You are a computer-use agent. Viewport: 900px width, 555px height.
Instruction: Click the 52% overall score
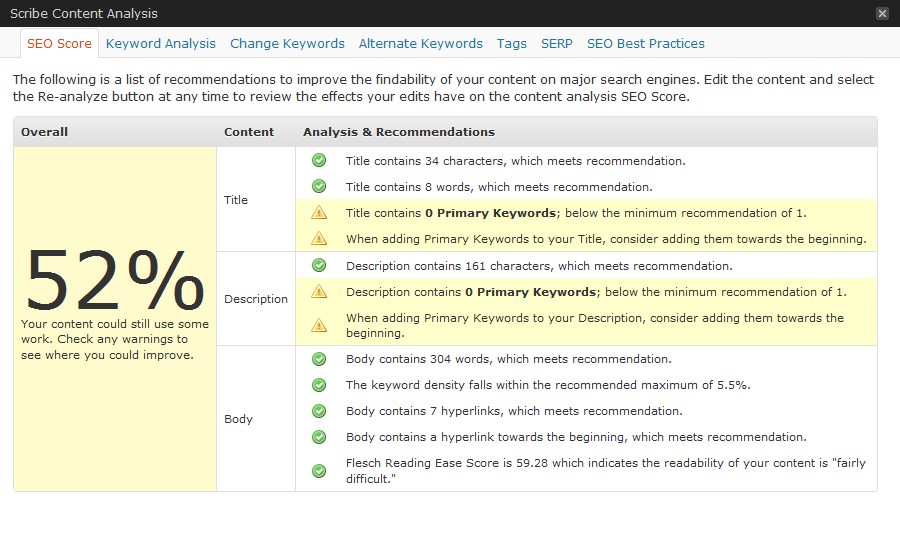click(115, 281)
